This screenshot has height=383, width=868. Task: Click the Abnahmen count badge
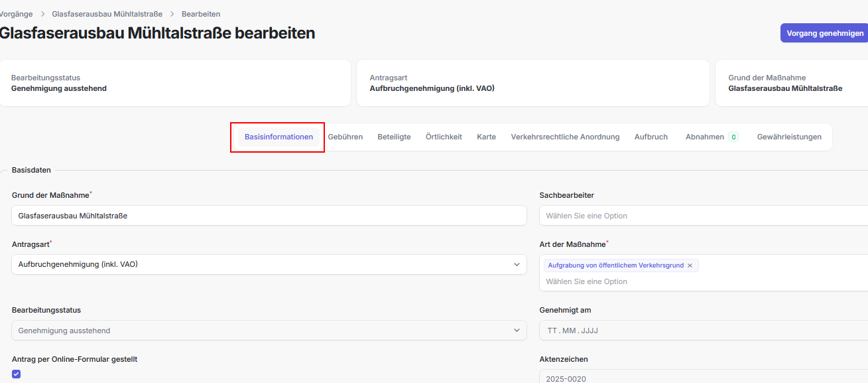click(733, 137)
